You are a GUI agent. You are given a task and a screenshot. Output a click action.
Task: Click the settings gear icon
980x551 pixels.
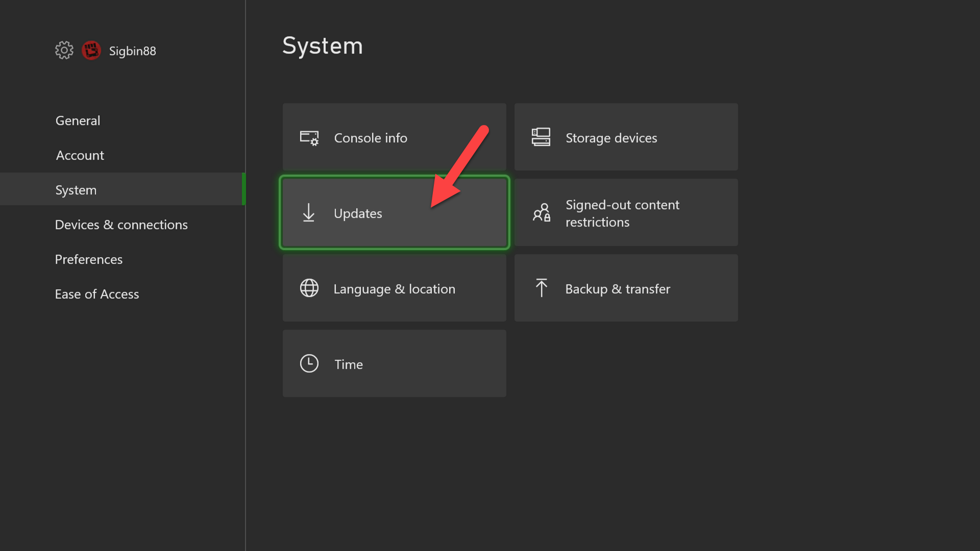point(63,51)
